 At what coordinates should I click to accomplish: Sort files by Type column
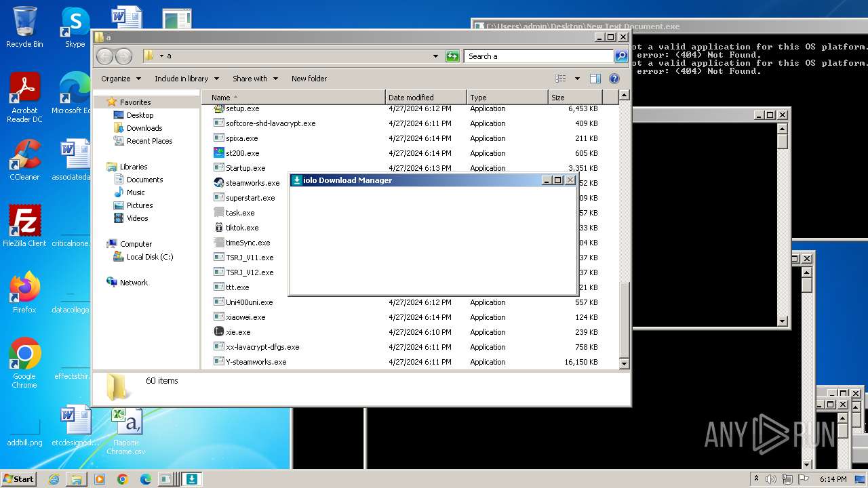pos(507,98)
